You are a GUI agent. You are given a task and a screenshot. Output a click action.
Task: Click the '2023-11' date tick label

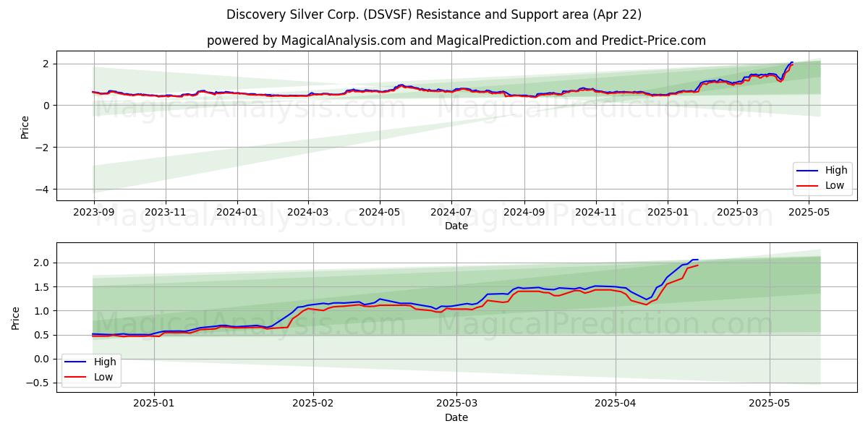click(x=166, y=212)
